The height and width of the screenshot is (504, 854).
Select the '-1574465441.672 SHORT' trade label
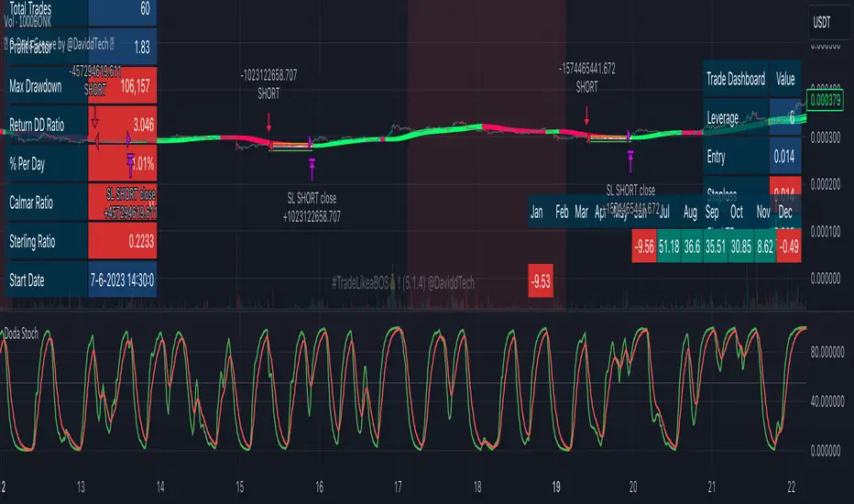point(586,78)
